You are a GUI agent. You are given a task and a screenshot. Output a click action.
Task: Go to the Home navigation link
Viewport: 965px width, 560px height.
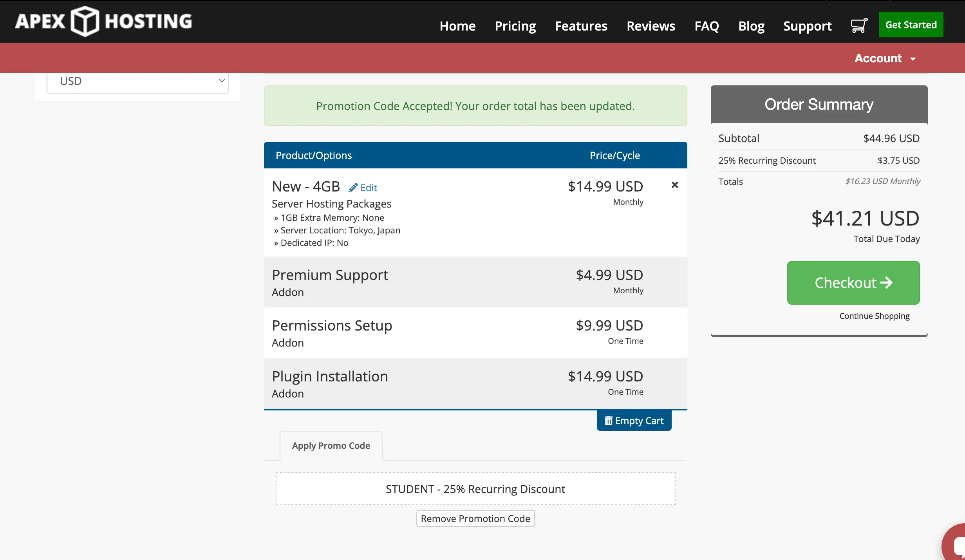457,26
